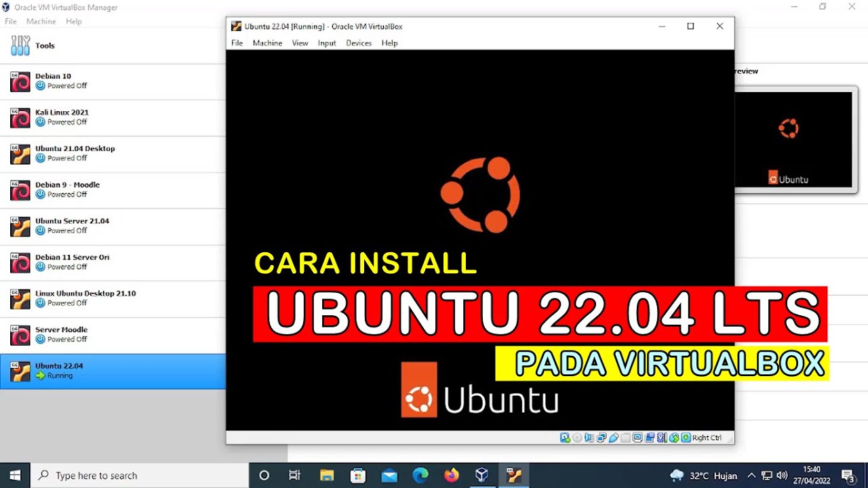Open the volume tray icon
This screenshot has width=868, height=488.
[782, 476]
